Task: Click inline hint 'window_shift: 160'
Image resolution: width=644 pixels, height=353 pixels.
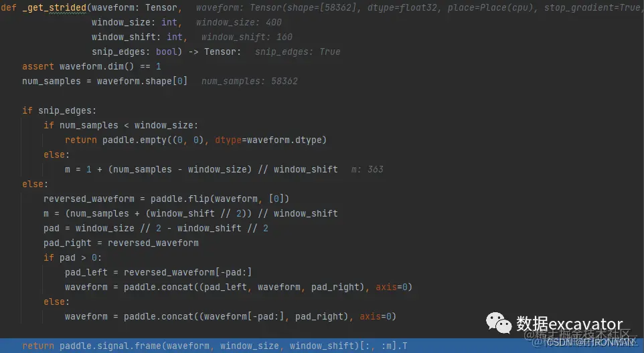Action: (247, 37)
